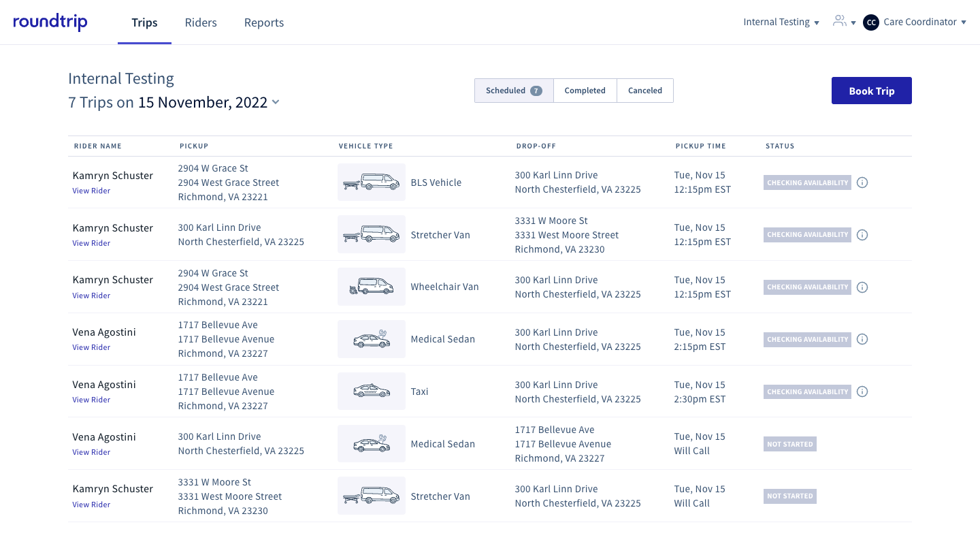Switch to the Riders tab
980x559 pixels.
[201, 22]
